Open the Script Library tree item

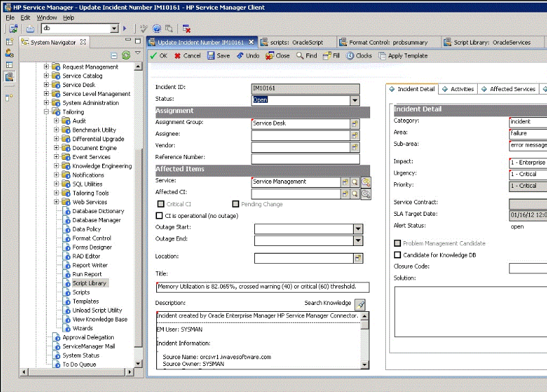pos(89,283)
